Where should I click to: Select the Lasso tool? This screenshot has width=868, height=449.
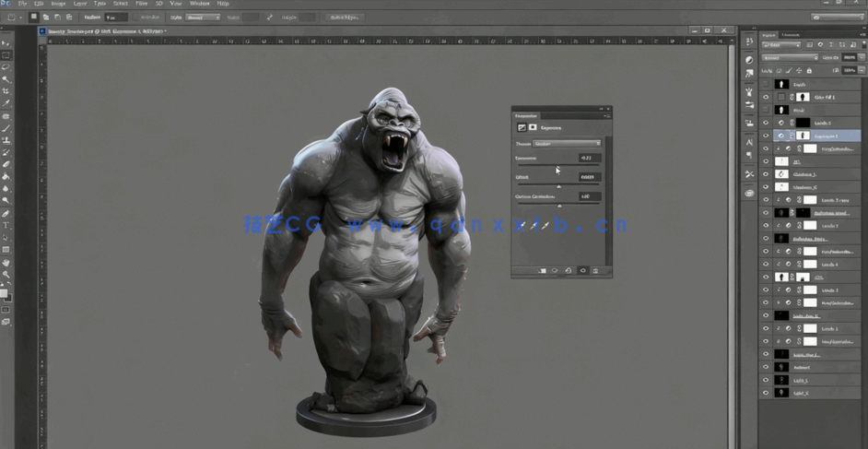tap(6, 67)
